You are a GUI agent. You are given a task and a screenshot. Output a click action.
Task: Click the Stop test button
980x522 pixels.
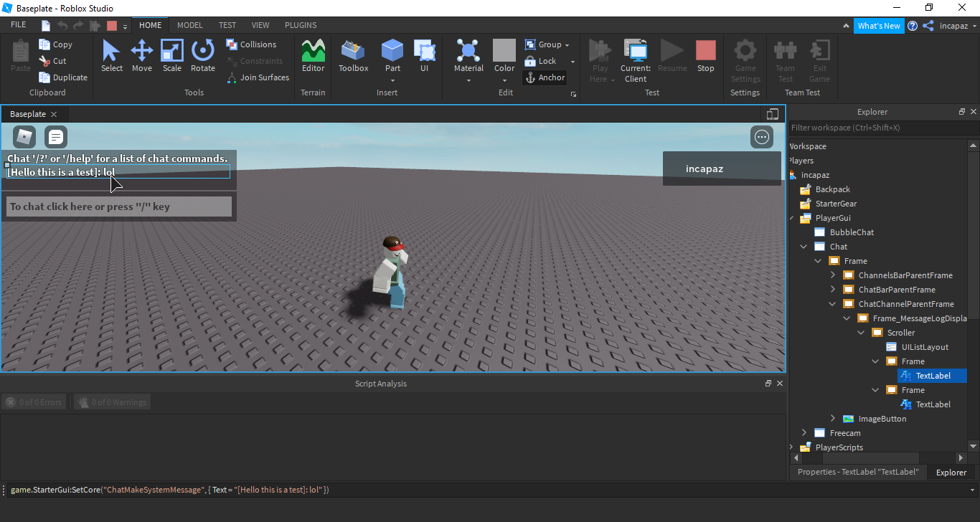(706, 56)
